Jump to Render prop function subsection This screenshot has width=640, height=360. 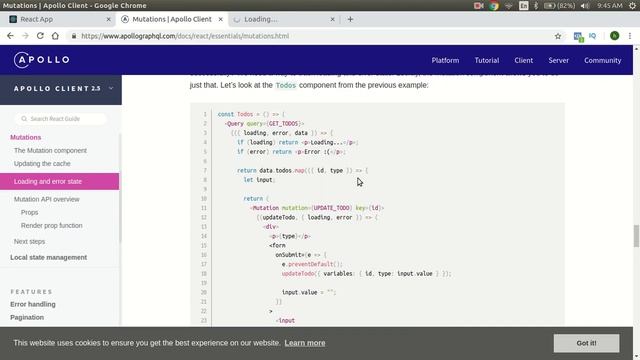tap(51, 226)
